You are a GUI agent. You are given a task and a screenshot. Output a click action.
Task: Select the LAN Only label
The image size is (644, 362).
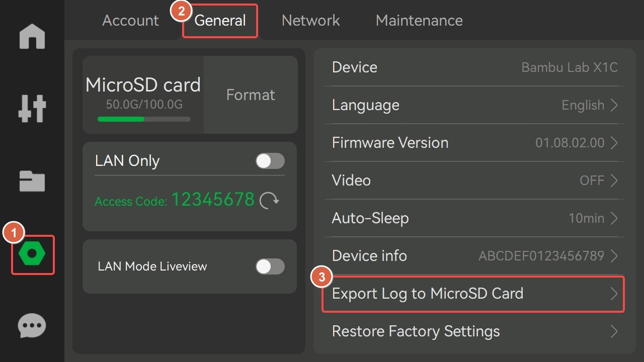coord(127,161)
